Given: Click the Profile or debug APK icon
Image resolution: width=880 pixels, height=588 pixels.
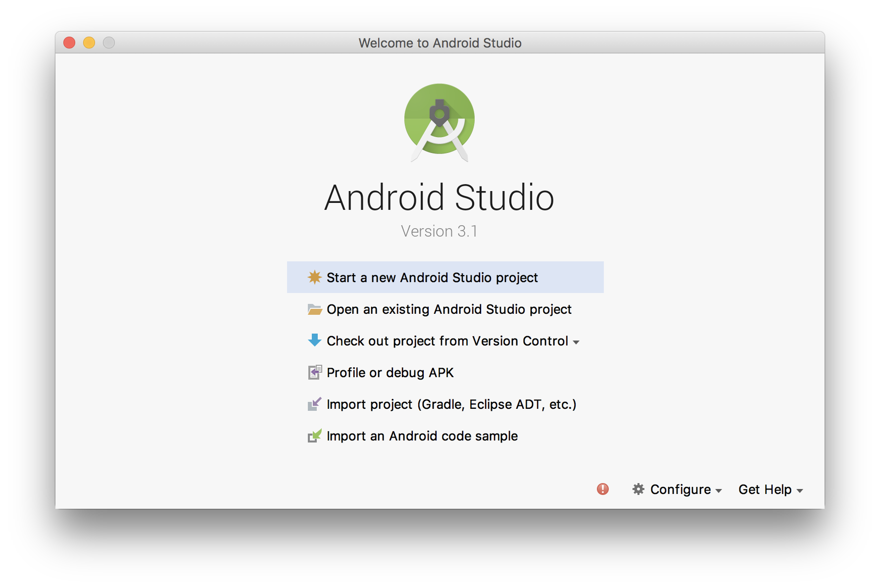Looking at the screenshot, I should point(315,372).
